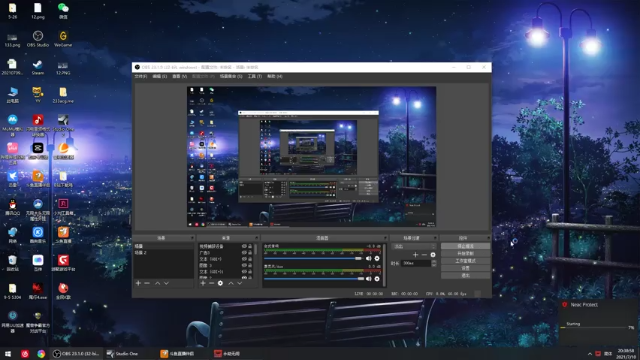640x360 pixels.
Task: Open the 微信 WeChat desktop icon
Action: pyautogui.click(x=63, y=11)
